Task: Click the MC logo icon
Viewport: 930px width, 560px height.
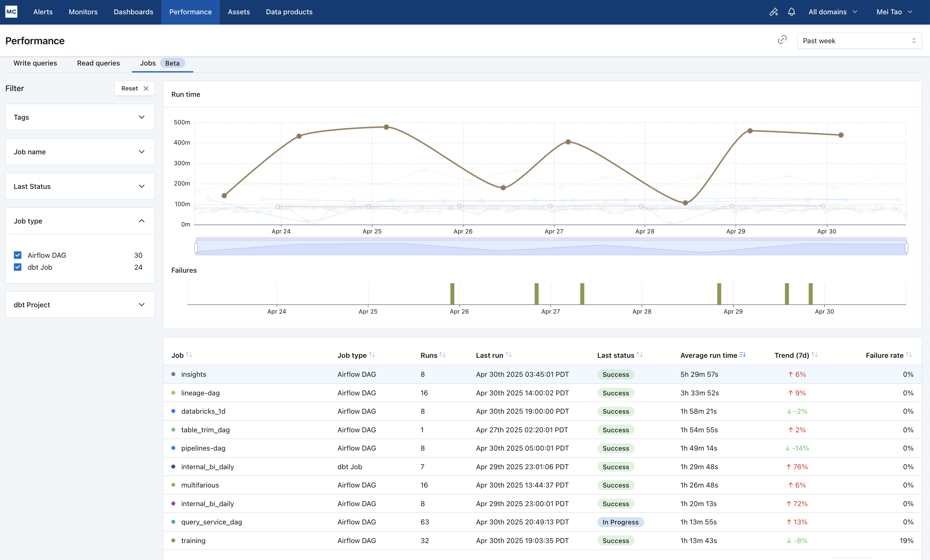Action: tap(11, 12)
